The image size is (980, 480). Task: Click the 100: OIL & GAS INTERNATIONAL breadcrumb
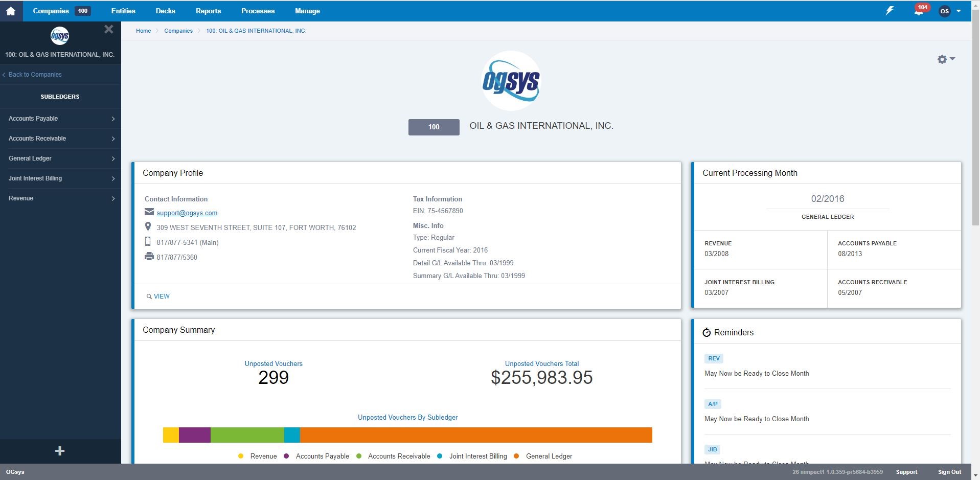256,31
